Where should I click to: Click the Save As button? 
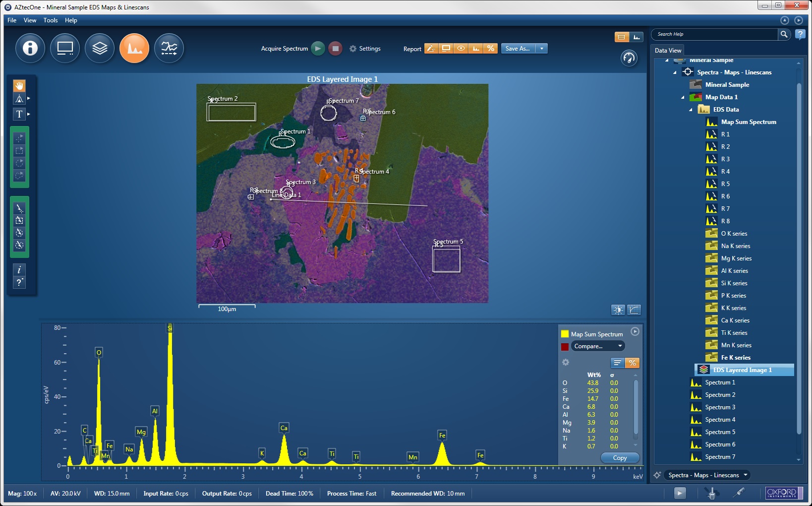519,48
